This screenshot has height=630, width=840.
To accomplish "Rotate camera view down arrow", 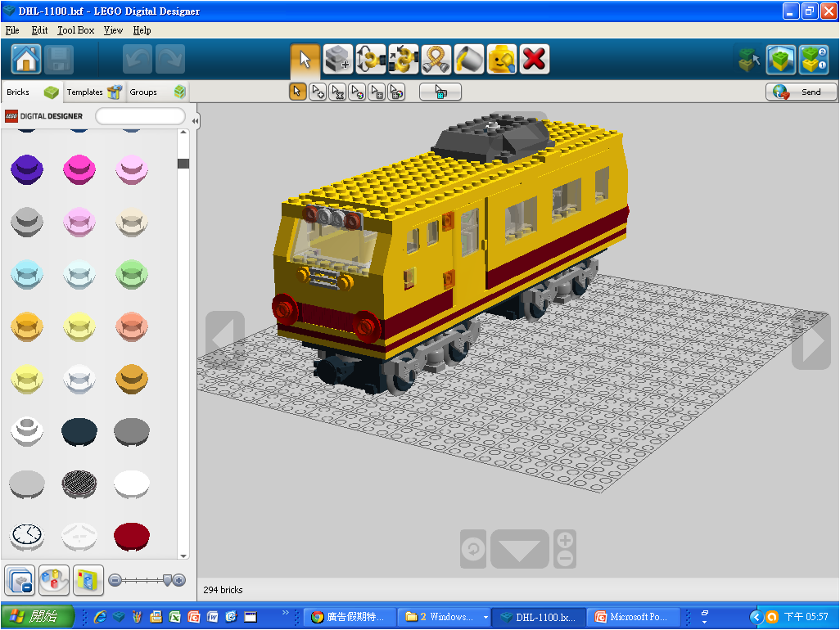I will 519,549.
